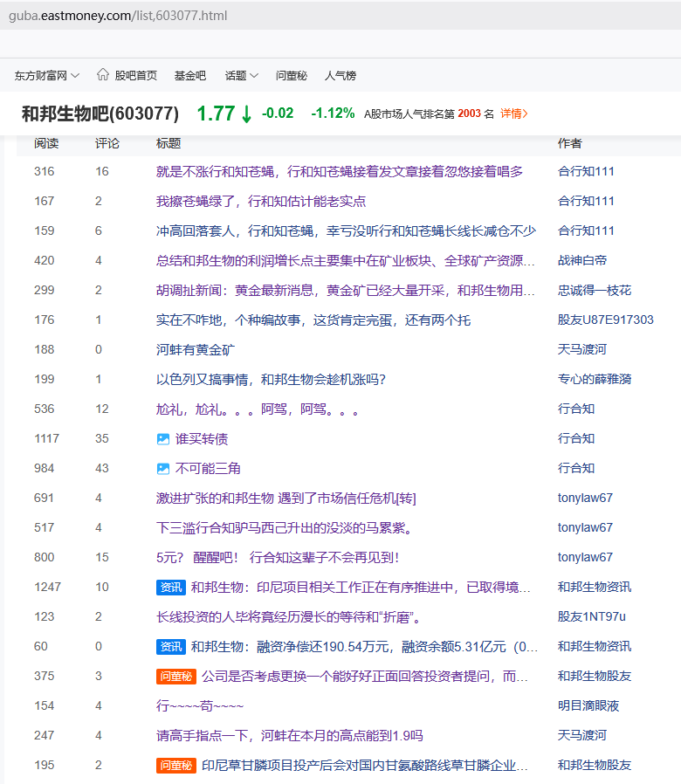The height and width of the screenshot is (784, 681).
Task: Open post 行~~~~苟~~~~
Action: (200, 706)
